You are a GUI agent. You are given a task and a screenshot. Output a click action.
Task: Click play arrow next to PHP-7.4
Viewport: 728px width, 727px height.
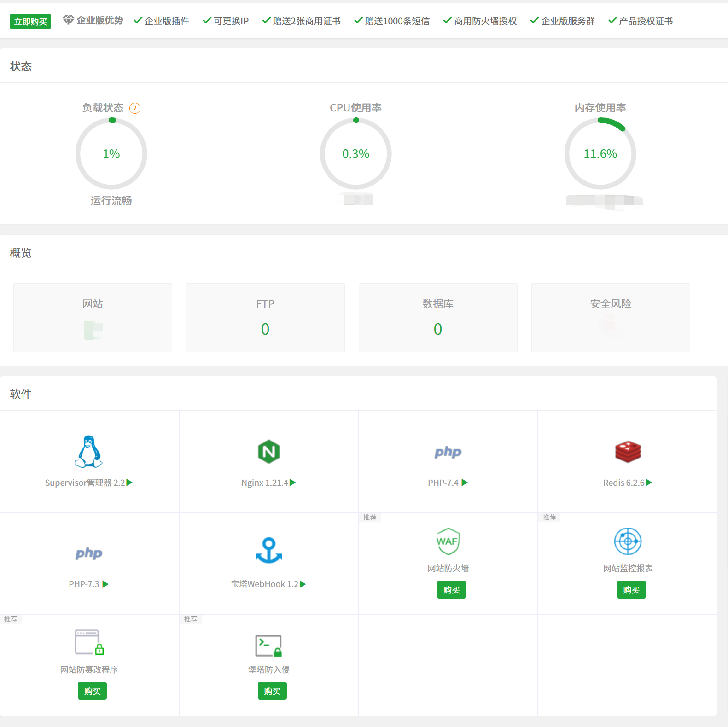coord(465,483)
